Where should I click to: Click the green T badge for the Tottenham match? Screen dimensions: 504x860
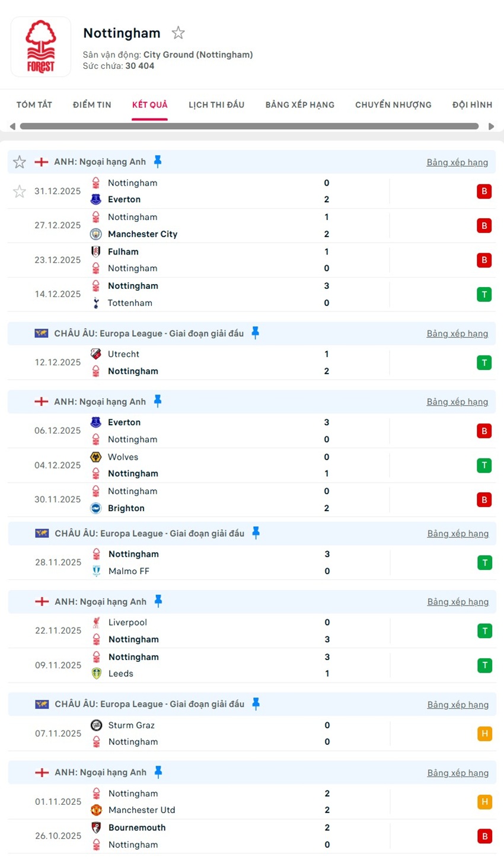pos(484,294)
